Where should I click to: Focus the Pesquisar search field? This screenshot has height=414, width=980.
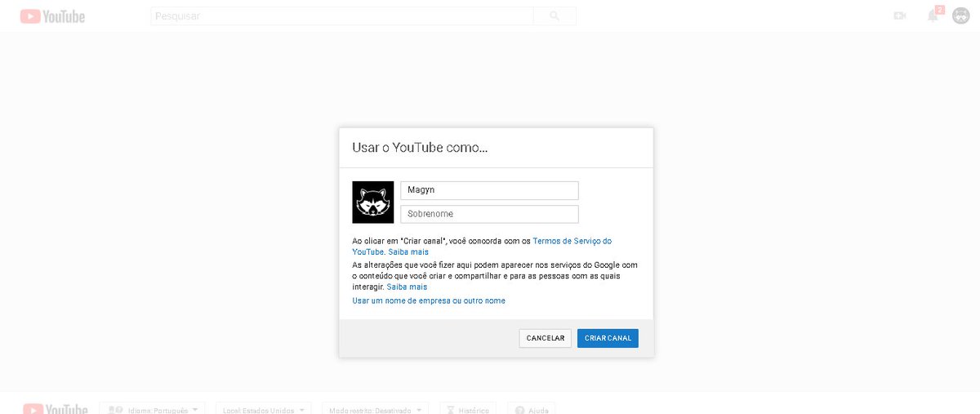342,16
